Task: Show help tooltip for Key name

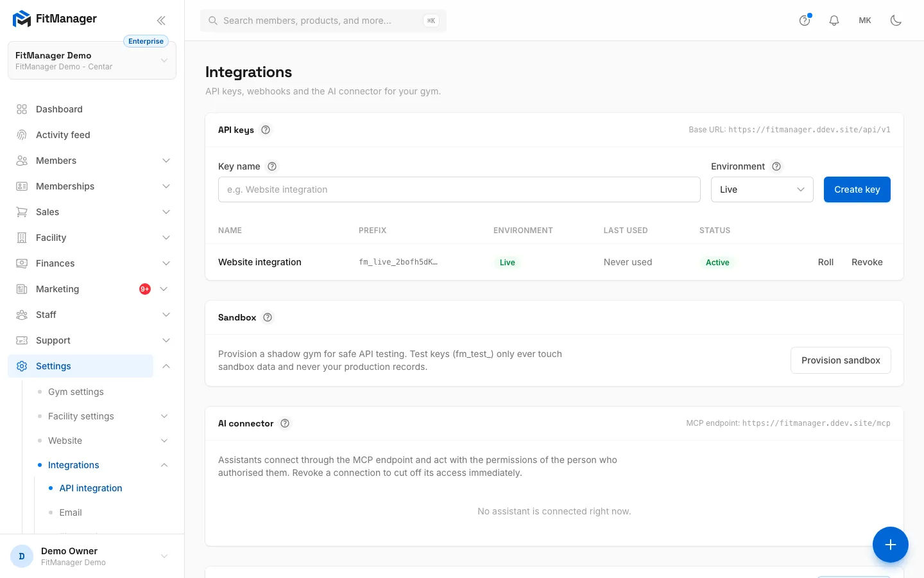Action: tap(272, 166)
